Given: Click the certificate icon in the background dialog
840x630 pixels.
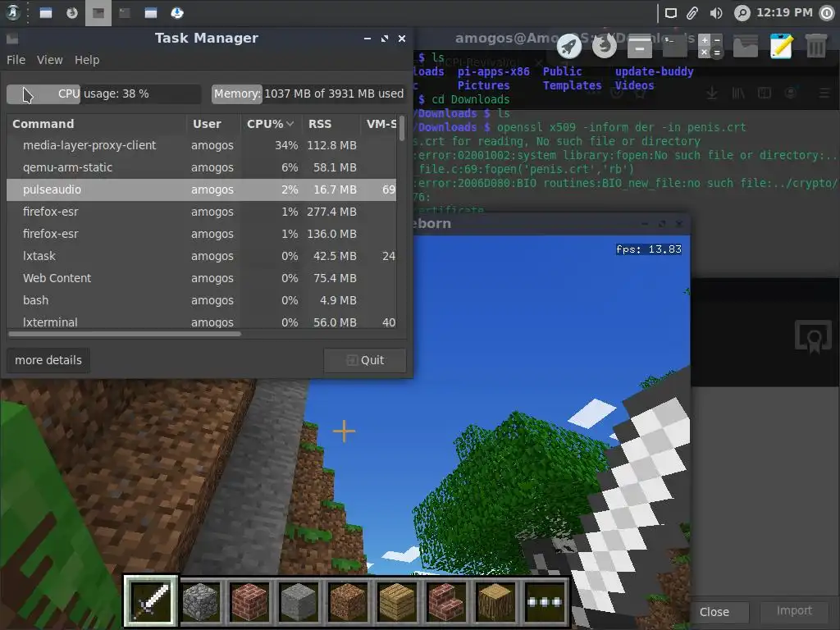Looking at the screenshot, I should tap(813, 337).
